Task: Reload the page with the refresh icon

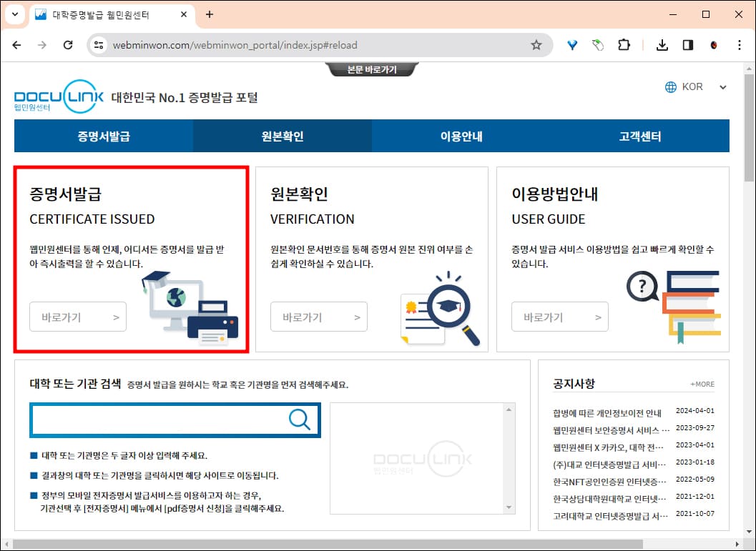Action: pos(68,44)
